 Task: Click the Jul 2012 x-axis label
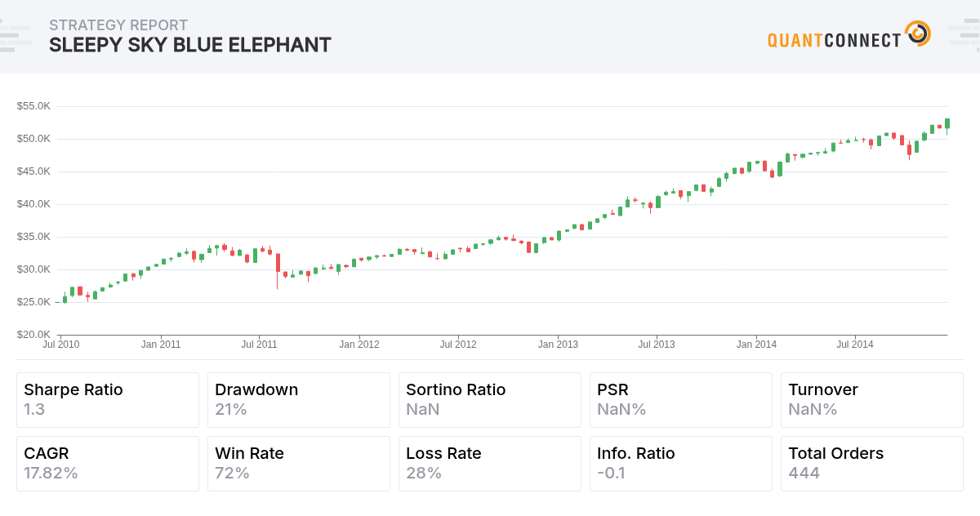click(458, 345)
